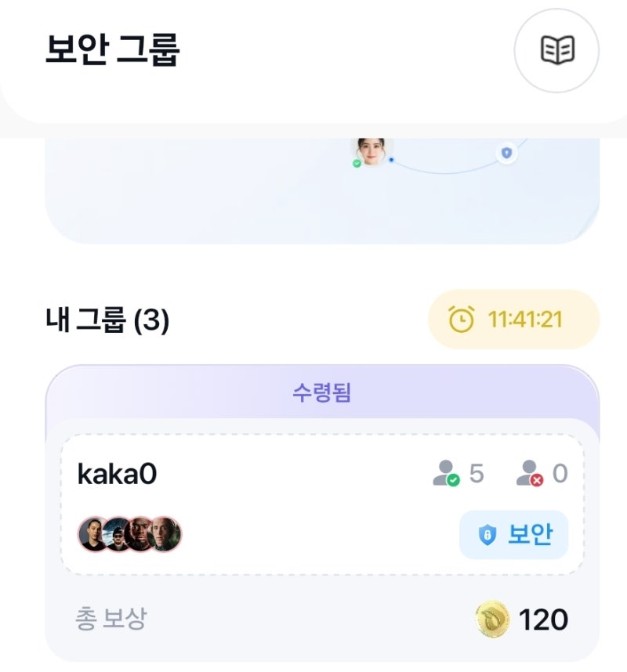The width and height of the screenshot is (627, 672).
Task: Tap the alarm clock icon in timer
Action: click(x=461, y=320)
